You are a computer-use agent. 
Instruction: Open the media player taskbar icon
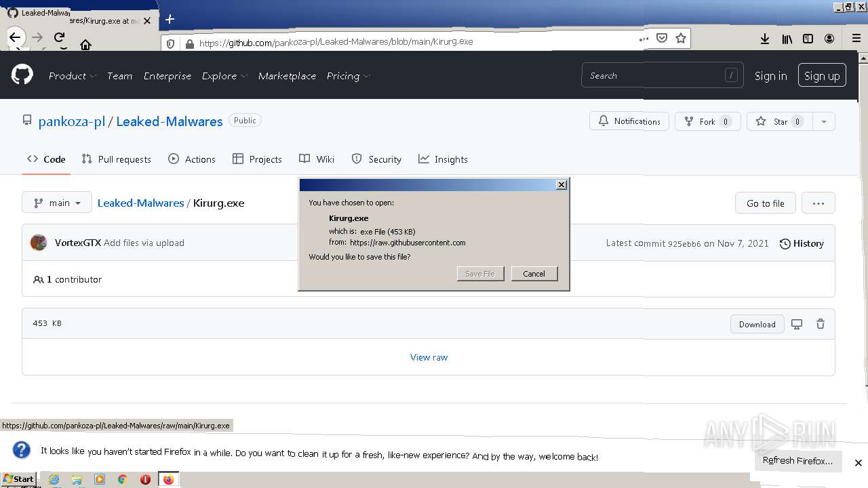point(100,479)
